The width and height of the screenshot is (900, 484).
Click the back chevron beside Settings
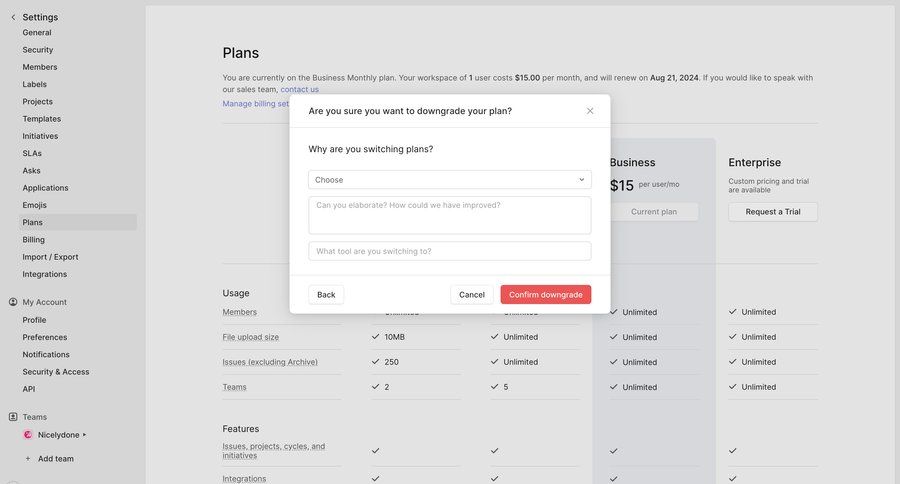(x=13, y=17)
